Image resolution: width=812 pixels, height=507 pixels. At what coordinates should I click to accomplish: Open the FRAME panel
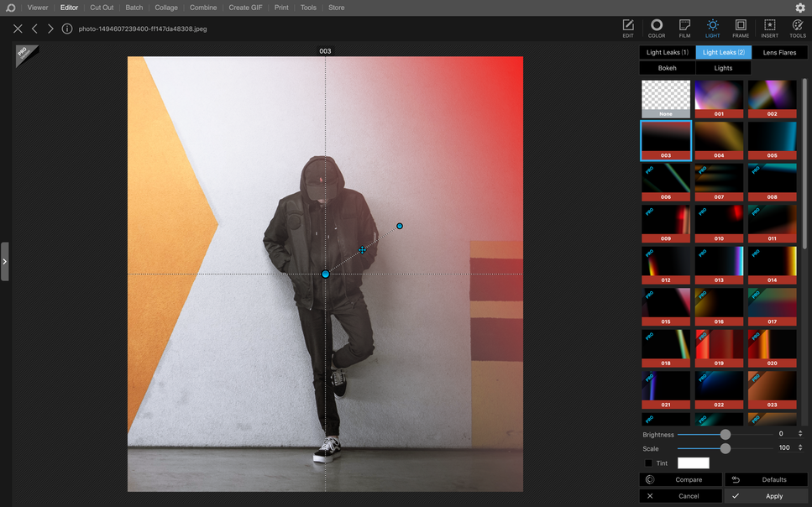pyautogui.click(x=741, y=29)
